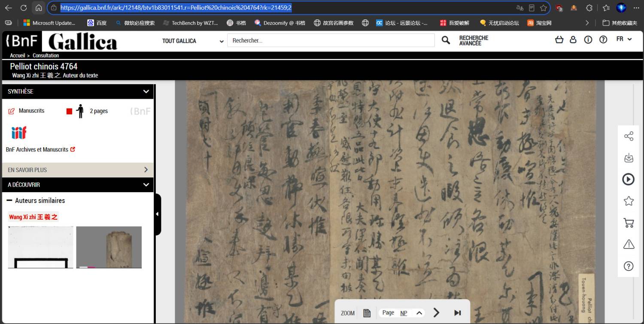The image size is (644, 324).
Task: Click the Accueil breadcrumb link
Action: 18,55
